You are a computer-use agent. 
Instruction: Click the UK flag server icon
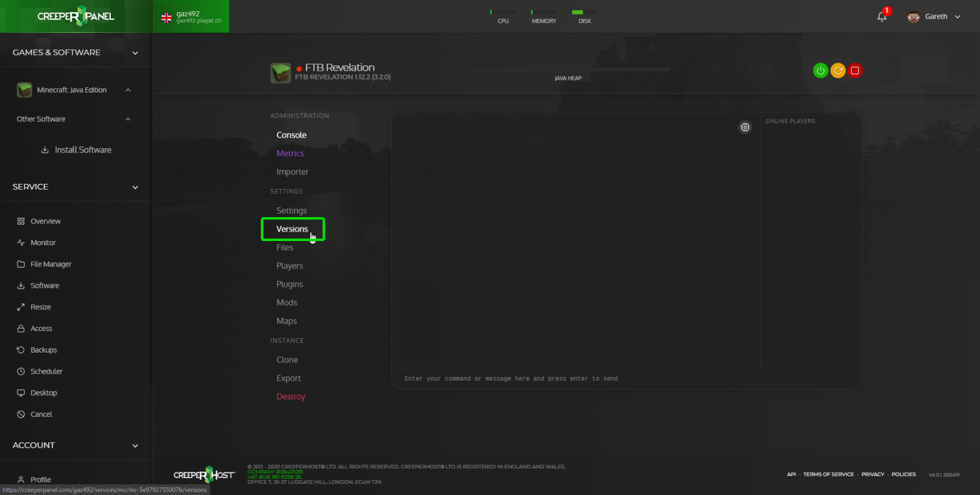point(166,18)
